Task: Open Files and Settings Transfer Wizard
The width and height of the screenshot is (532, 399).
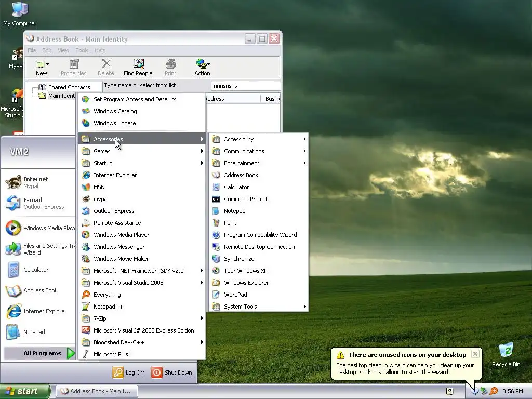Action: [39, 249]
